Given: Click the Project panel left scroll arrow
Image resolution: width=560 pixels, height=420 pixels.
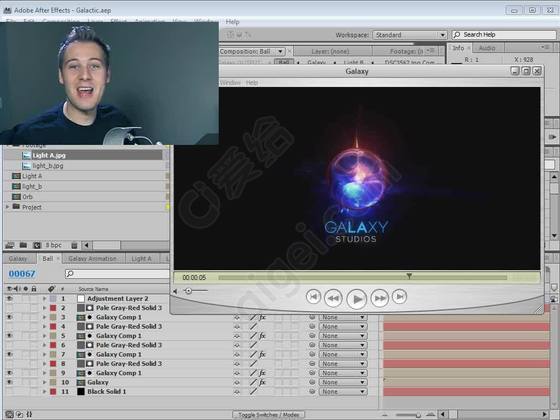Looking at the screenshot, I should [87, 245].
